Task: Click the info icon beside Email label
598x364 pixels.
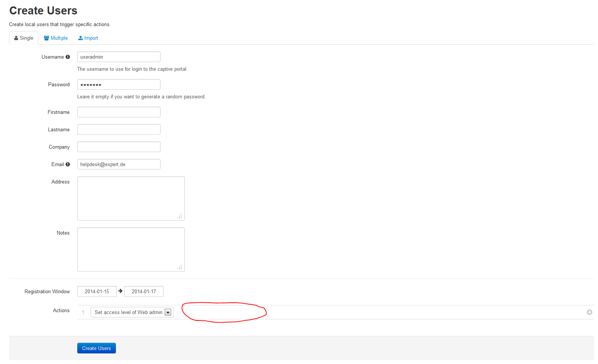Action: [68, 165]
